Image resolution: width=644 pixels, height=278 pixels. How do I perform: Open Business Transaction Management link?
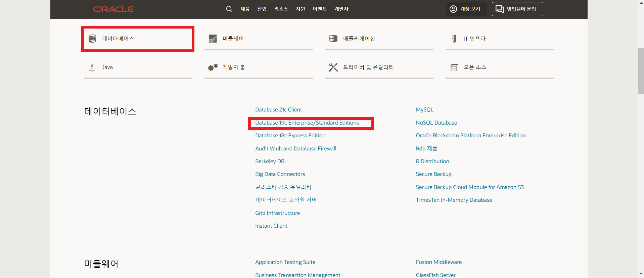[x=297, y=275]
